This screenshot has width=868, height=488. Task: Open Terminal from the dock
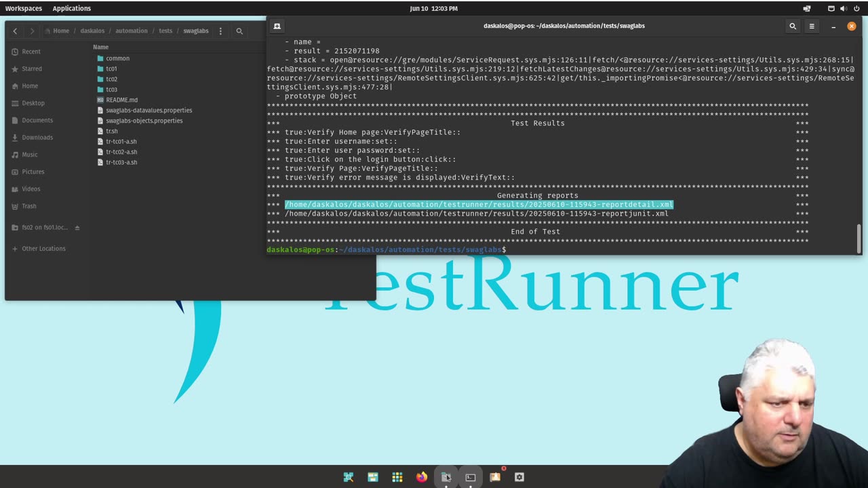point(471,477)
